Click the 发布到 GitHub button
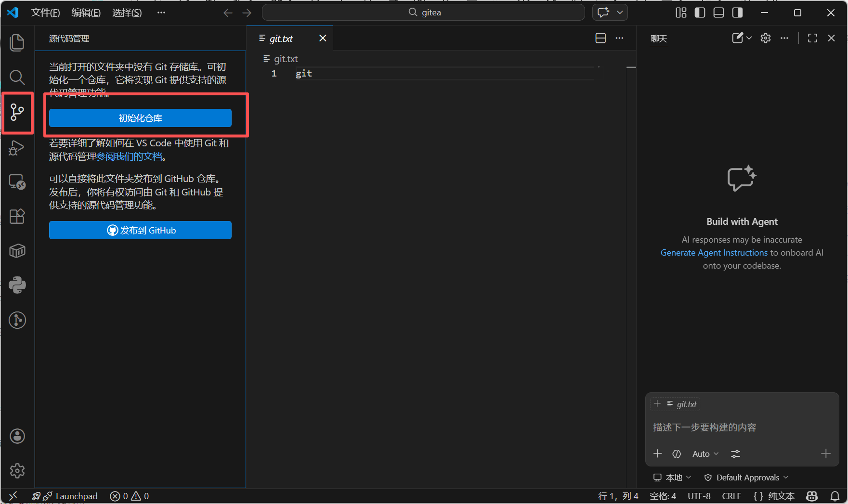The width and height of the screenshot is (848, 504). (140, 230)
